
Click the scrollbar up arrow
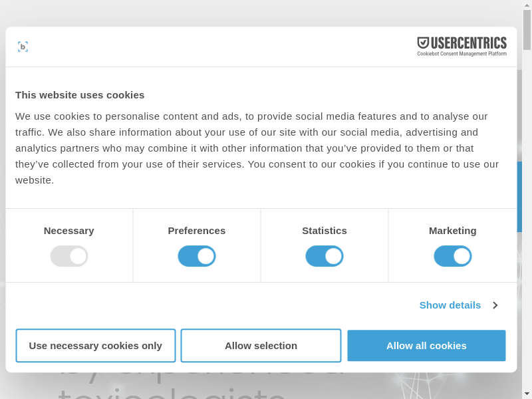tap(527, 5)
